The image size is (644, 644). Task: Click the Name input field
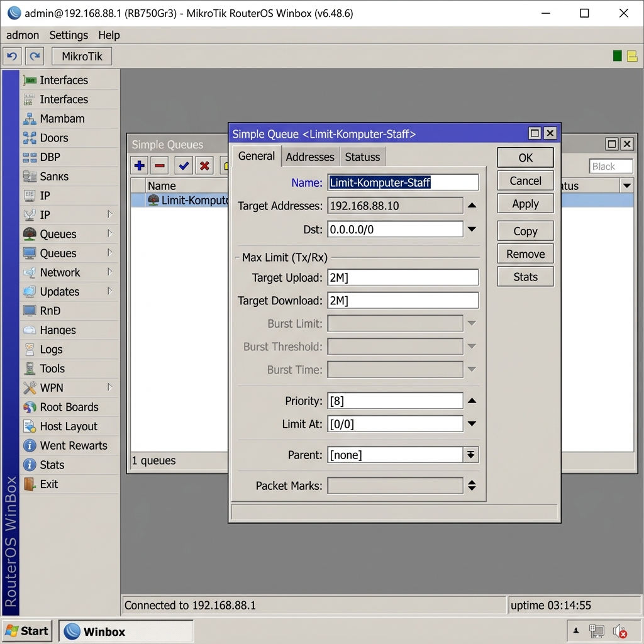pyautogui.click(x=403, y=182)
